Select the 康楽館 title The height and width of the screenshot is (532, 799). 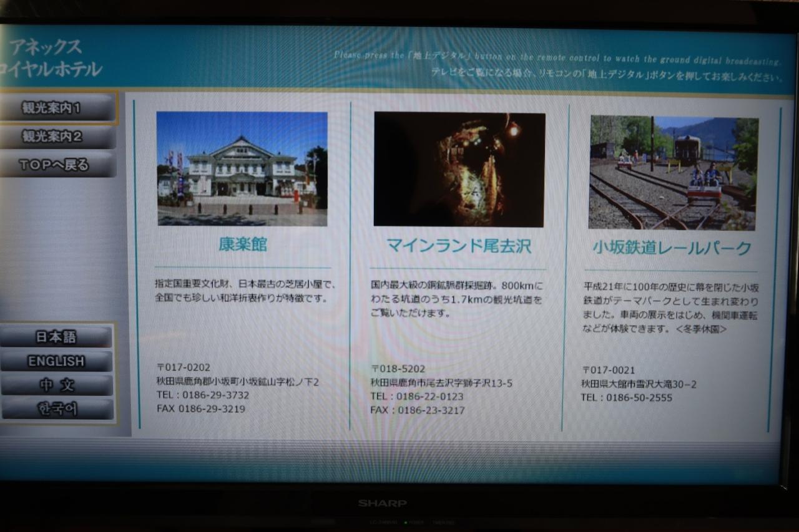pyautogui.click(x=243, y=244)
